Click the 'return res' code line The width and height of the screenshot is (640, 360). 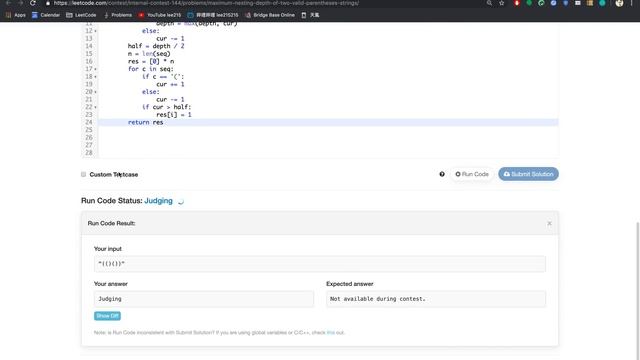click(145, 122)
